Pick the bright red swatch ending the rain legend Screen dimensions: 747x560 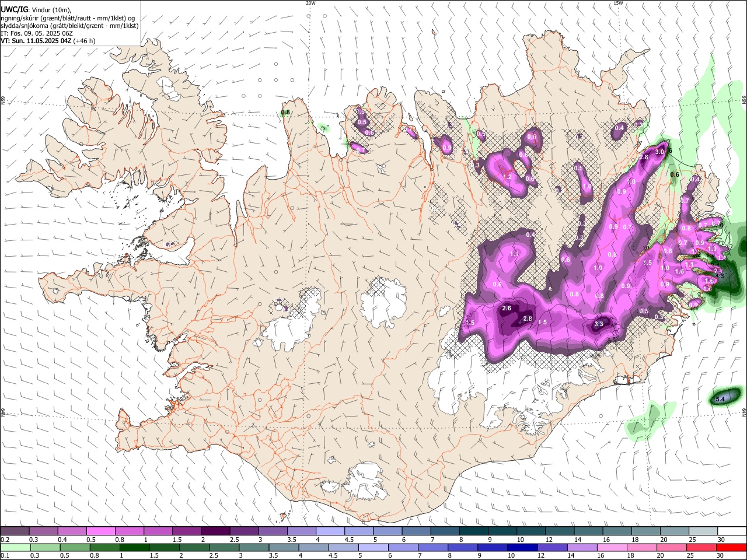pyautogui.click(x=731, y=547)
